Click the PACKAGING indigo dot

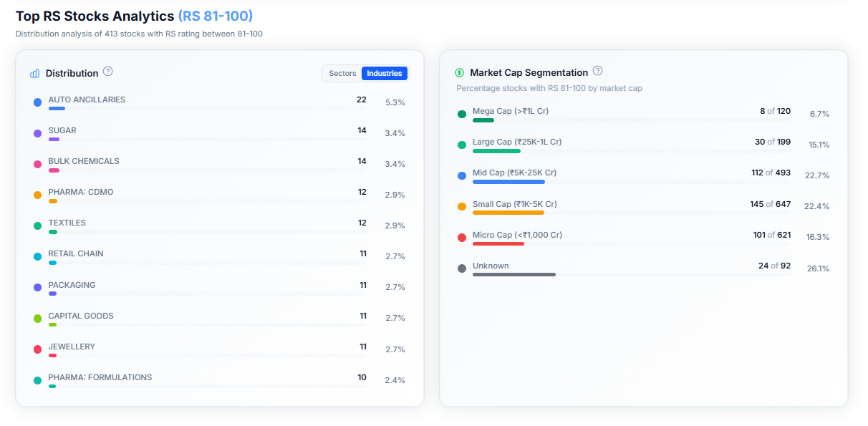click(x=38, y=287)
